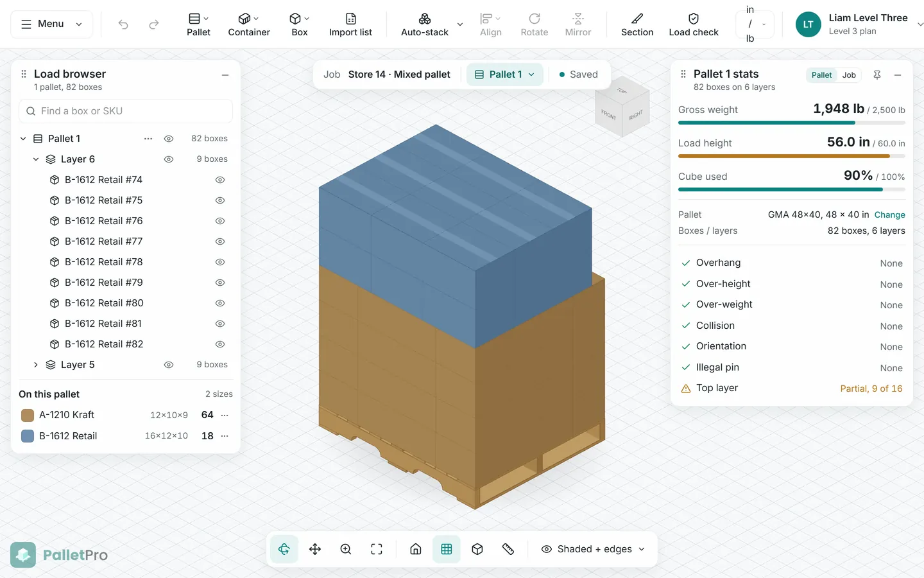Screen dimensions: 924x578
Task: Switch stats to the Job tab
Action: (x=849, y=75)
